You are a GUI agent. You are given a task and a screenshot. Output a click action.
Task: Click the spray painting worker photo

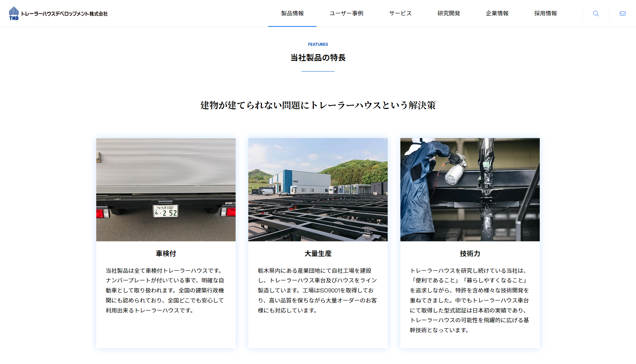[470, 190]
